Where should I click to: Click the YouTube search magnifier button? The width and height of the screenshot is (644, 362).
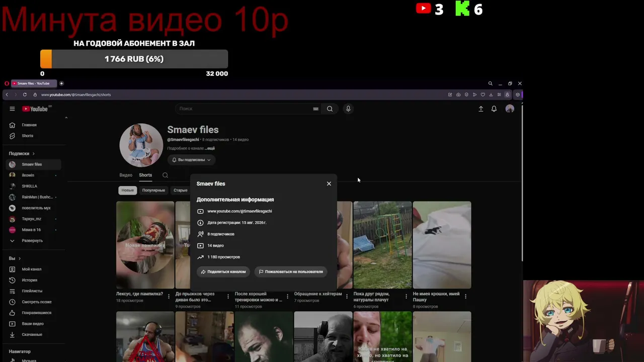point(330,109)
